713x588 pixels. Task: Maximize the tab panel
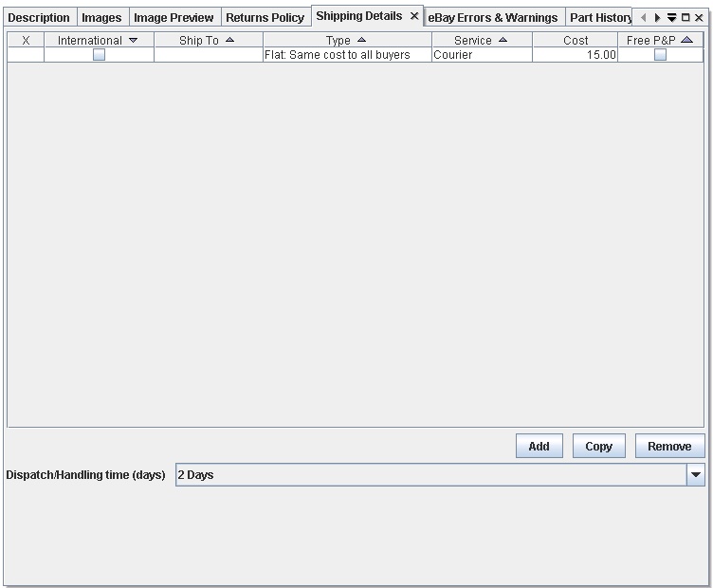[x=686, y=18]
